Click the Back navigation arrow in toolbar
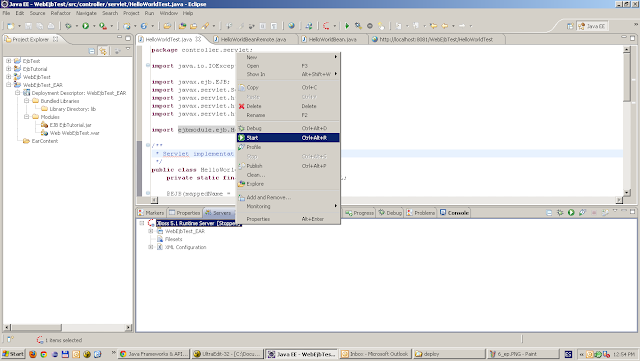The width and height of the screenshot is (640, 361). tap(444, 26)
